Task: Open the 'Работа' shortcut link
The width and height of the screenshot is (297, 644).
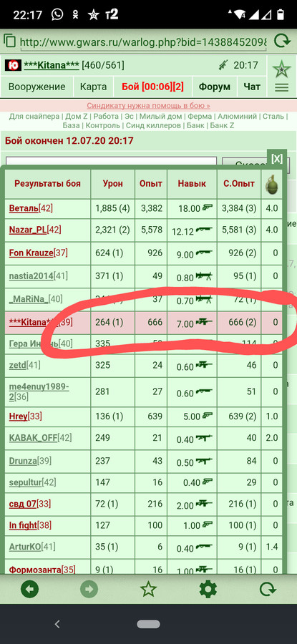Action: pos(106,116)
